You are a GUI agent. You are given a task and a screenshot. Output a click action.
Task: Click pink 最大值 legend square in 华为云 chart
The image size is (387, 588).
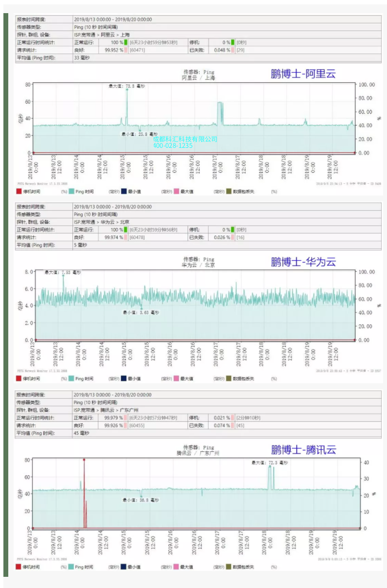click(176, 378)
